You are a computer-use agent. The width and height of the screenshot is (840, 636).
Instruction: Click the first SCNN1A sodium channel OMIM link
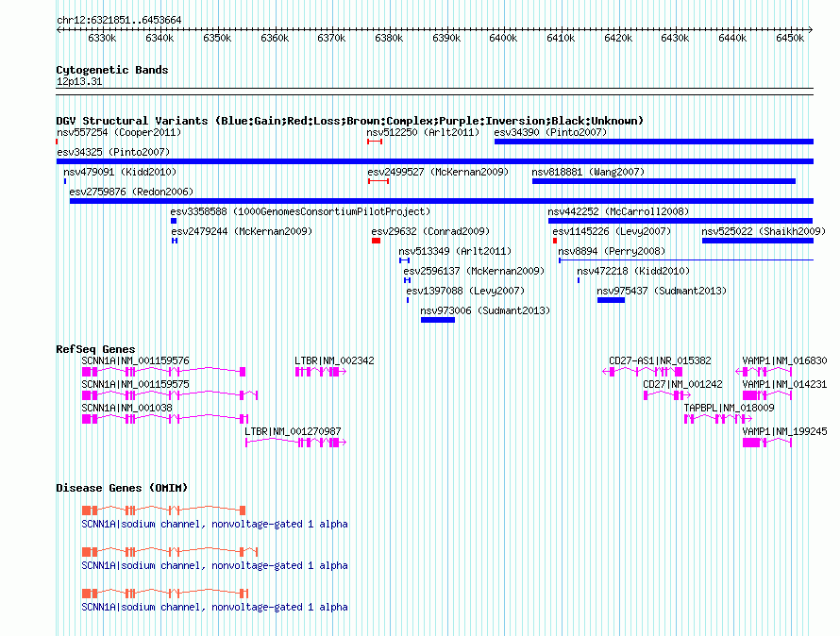tap(214, 524)
